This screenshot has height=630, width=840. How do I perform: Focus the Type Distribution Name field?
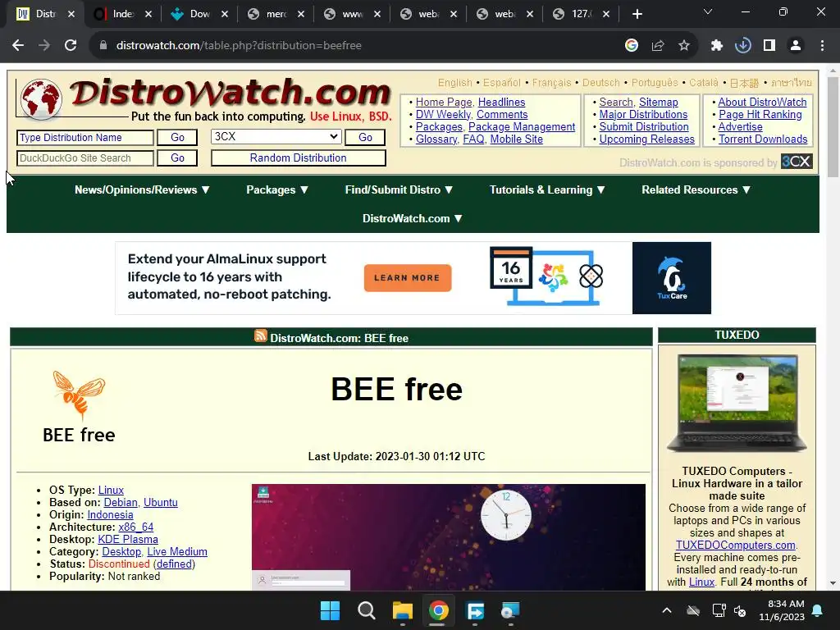(x=85, y=138)
